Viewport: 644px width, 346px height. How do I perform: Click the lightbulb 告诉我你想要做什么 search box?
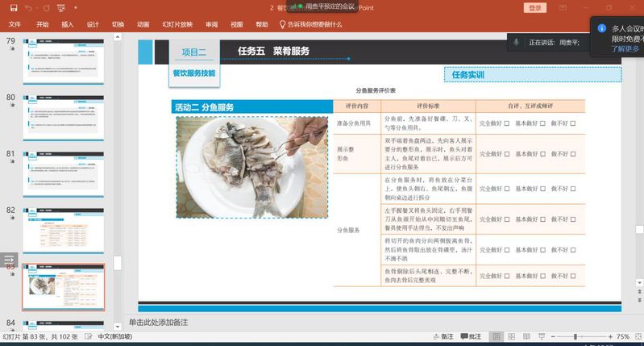(311, 24)
